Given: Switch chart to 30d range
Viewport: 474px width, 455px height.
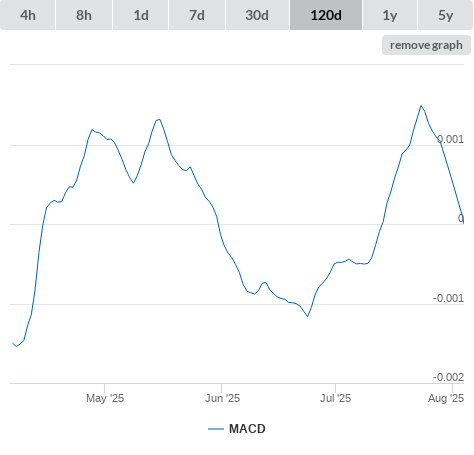Looking at the screenshot, I should [x=257, y=15].
